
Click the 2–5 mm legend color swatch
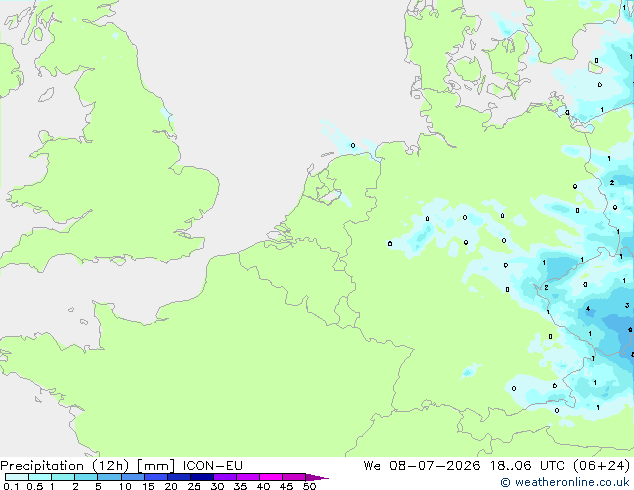pos(86,477)
